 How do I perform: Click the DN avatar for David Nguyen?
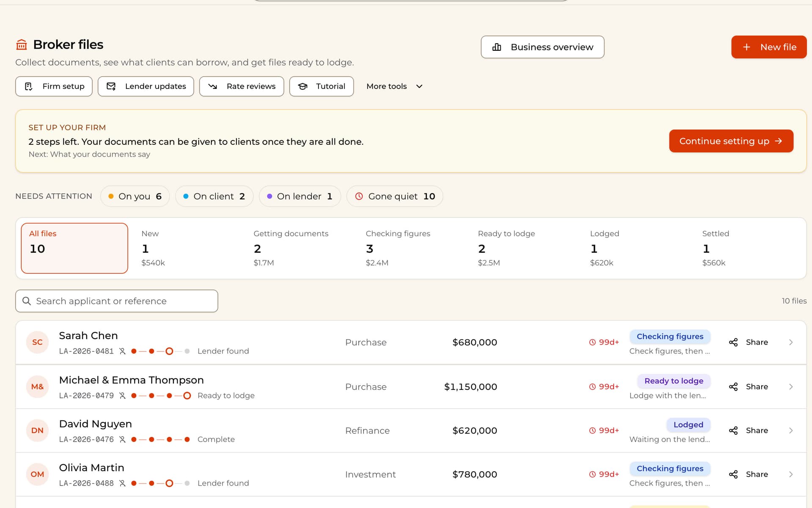click(37, 431)
